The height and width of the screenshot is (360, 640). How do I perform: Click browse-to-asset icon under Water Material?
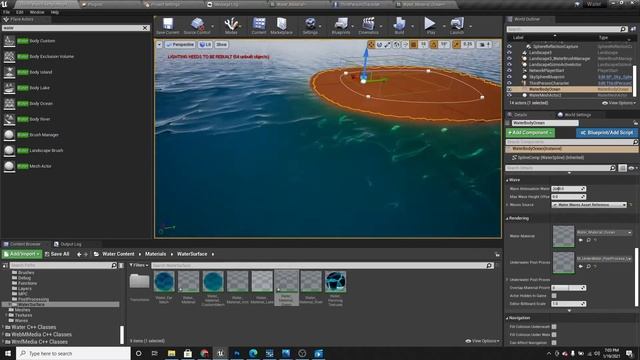[588, 240]
